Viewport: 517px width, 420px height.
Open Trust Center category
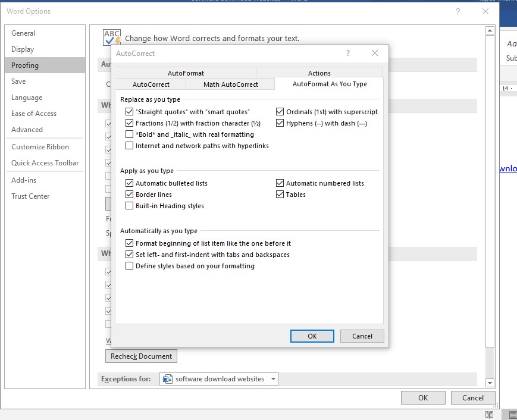45,196
